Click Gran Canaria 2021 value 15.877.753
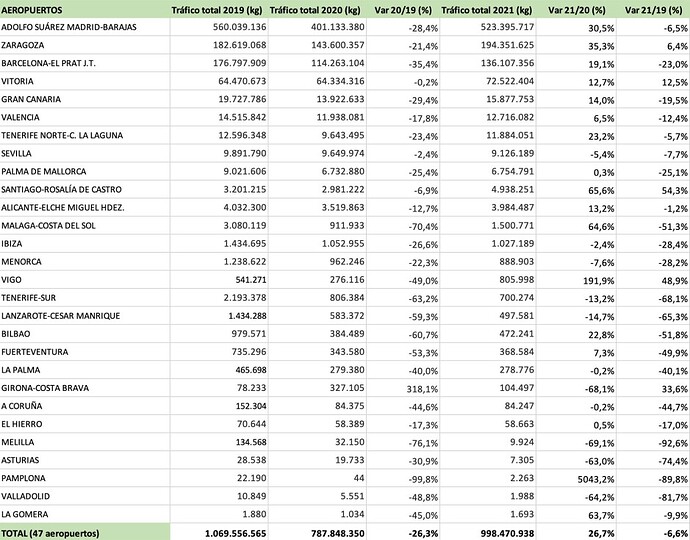This screenshot has height=540, width=690. click(x=510, y=99)
